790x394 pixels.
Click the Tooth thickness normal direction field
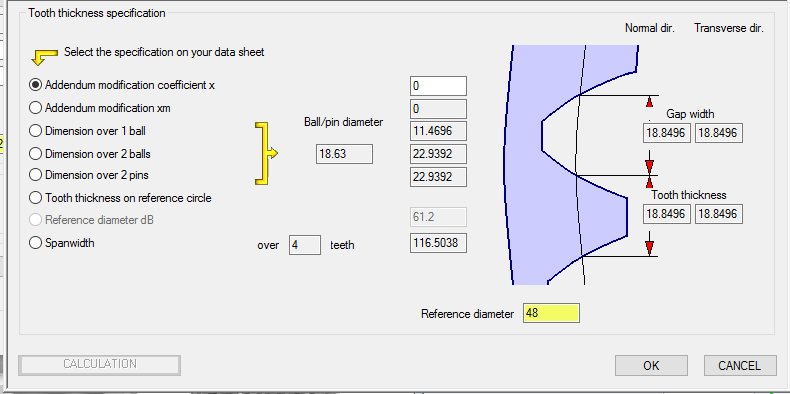(x=667, y=214)
